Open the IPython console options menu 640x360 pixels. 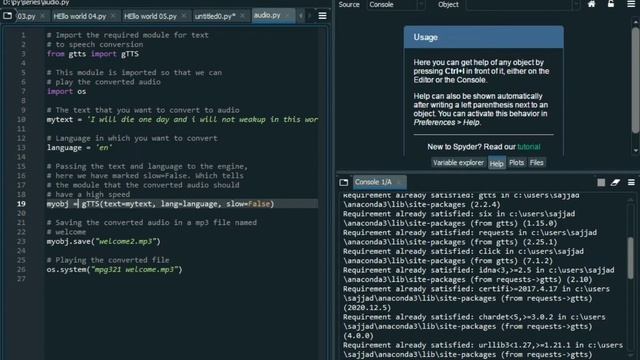631,182
